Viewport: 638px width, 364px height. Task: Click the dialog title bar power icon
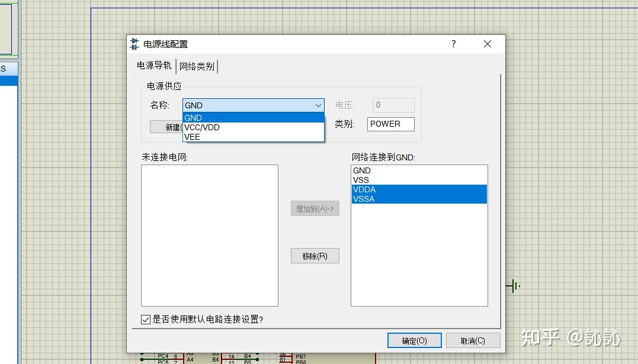pos(134,44)
